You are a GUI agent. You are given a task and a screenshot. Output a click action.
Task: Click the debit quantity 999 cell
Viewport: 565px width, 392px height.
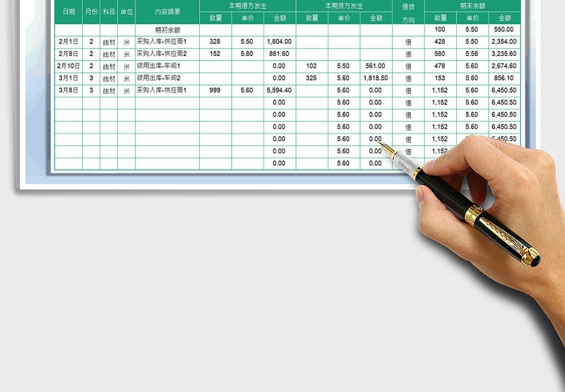point(215,90)
